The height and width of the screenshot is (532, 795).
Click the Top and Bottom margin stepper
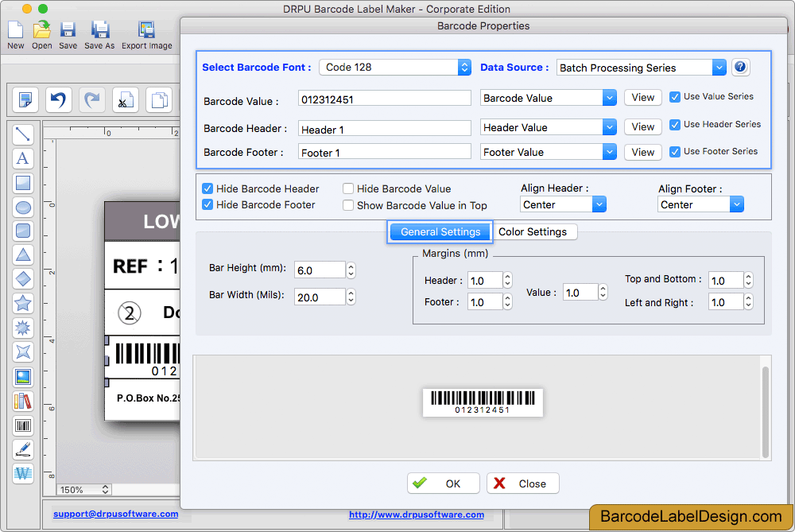[748, 281]
